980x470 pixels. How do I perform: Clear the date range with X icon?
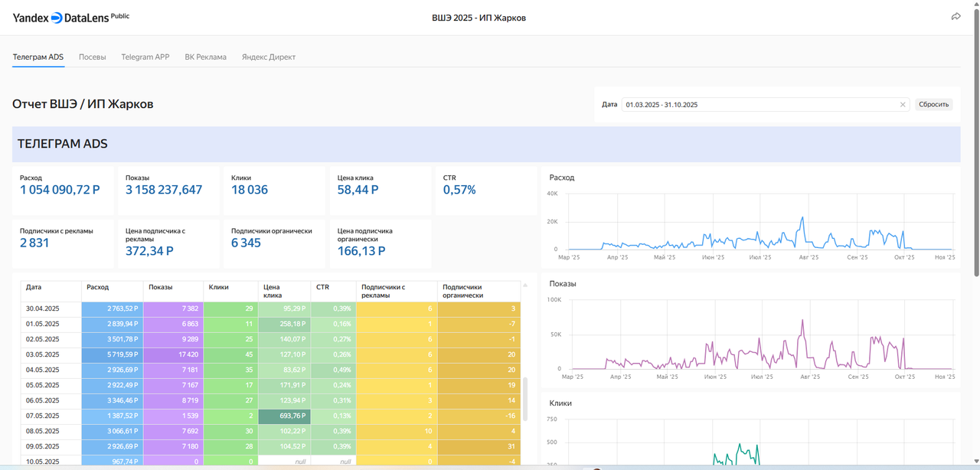click(903, 105)
